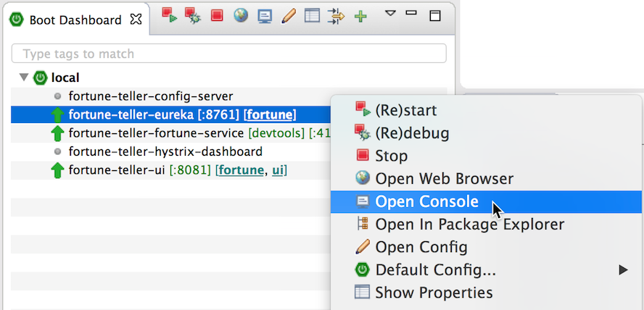The height and width of the screenshot is (310, 644).
Task: Choose (Re)start in context menu
Action: pyautogui.click(x=487, y=110)
